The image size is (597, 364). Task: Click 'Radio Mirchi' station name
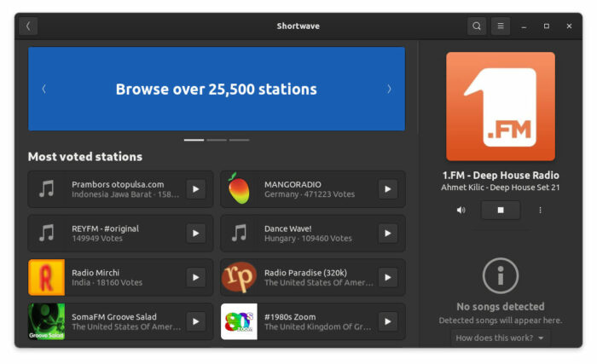[96, 273]
